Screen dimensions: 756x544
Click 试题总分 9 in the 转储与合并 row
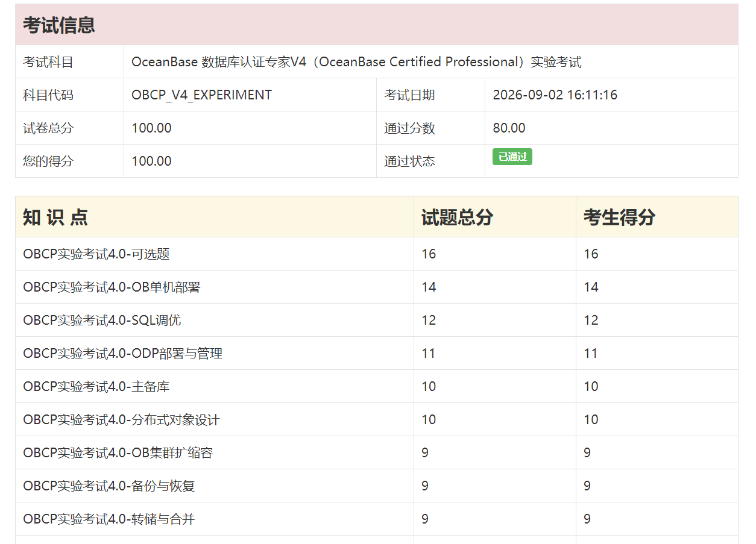425,519
